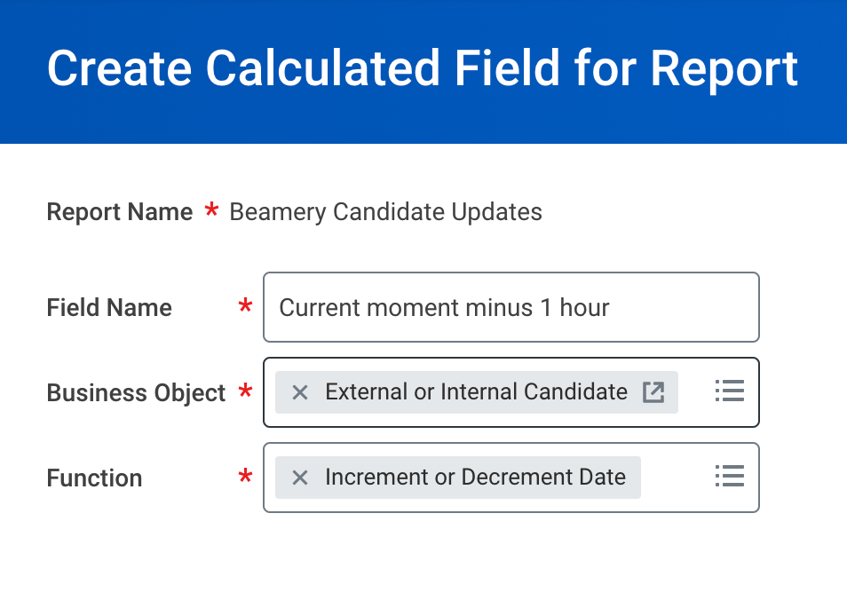Click the Field Name label
847x616 pixels.
pos(109,308)
